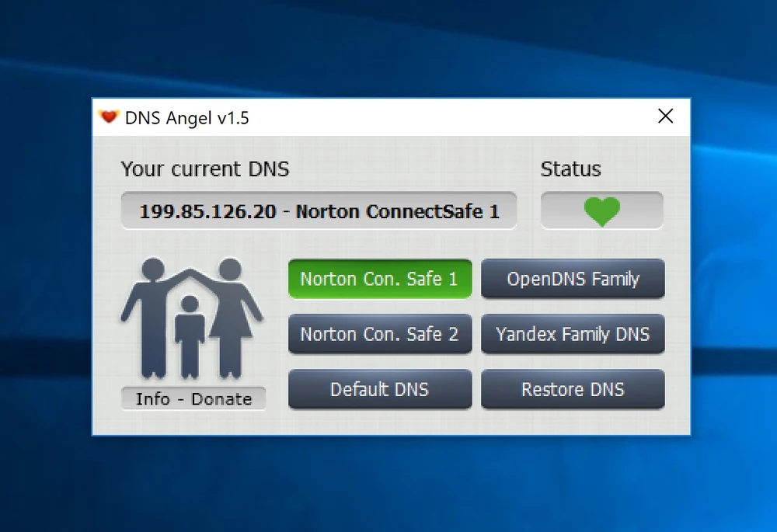Click the 'DNS Angel v1.5' title text

coord(186,118)
